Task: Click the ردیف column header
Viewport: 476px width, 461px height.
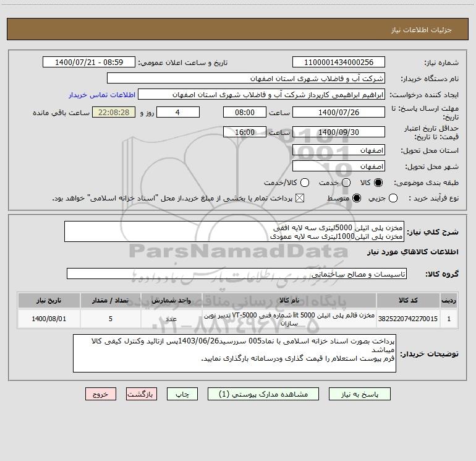Action: pos(449,300)
